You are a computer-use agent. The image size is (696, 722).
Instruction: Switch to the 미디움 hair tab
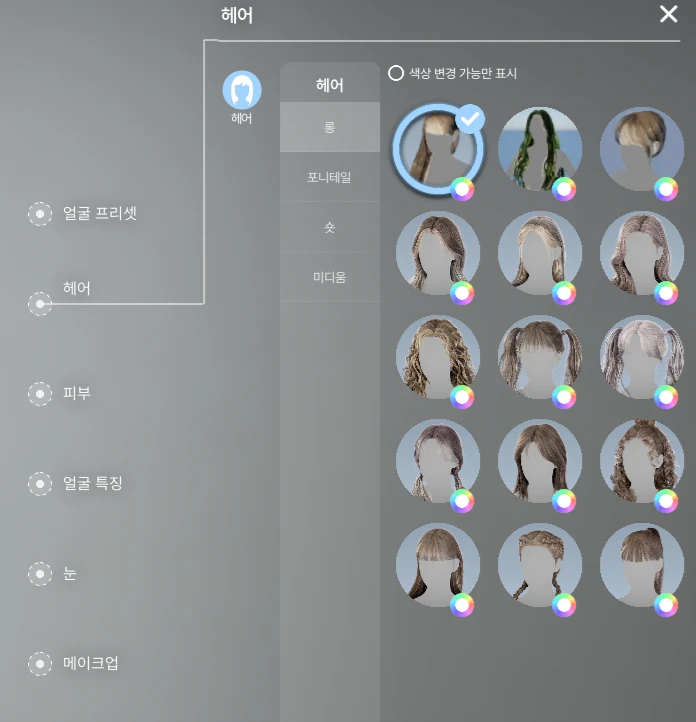click(x=329, y=277)
